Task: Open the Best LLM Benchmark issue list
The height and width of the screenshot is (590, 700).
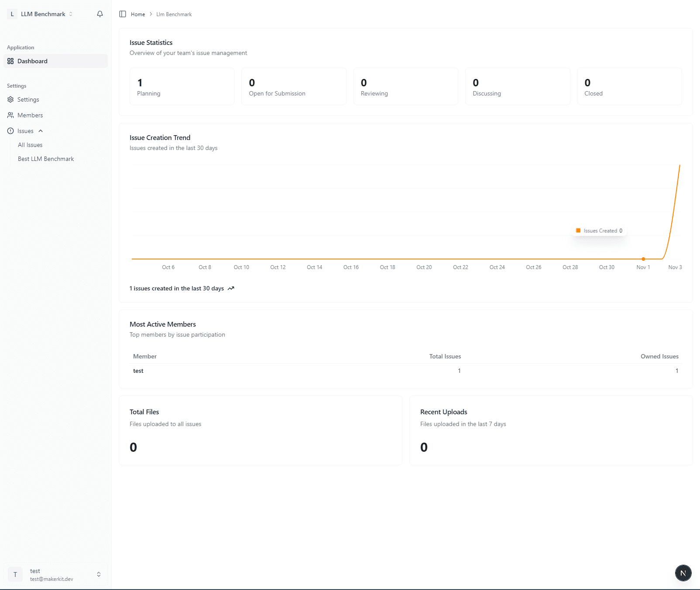Action: [46, 159]
